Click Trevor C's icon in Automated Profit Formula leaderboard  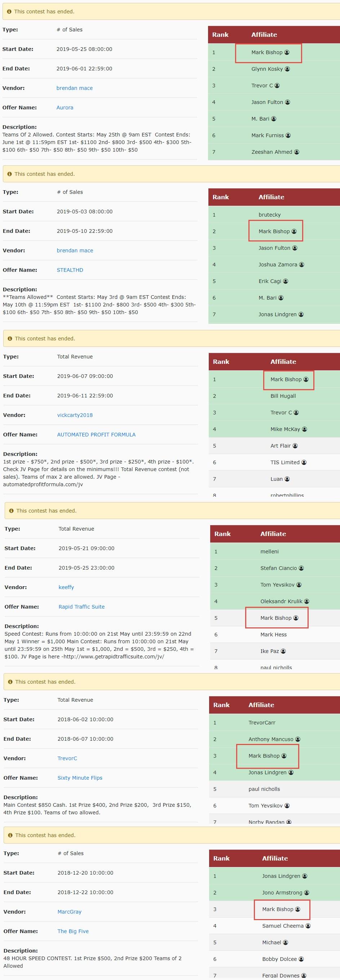(x=296, y=412)
